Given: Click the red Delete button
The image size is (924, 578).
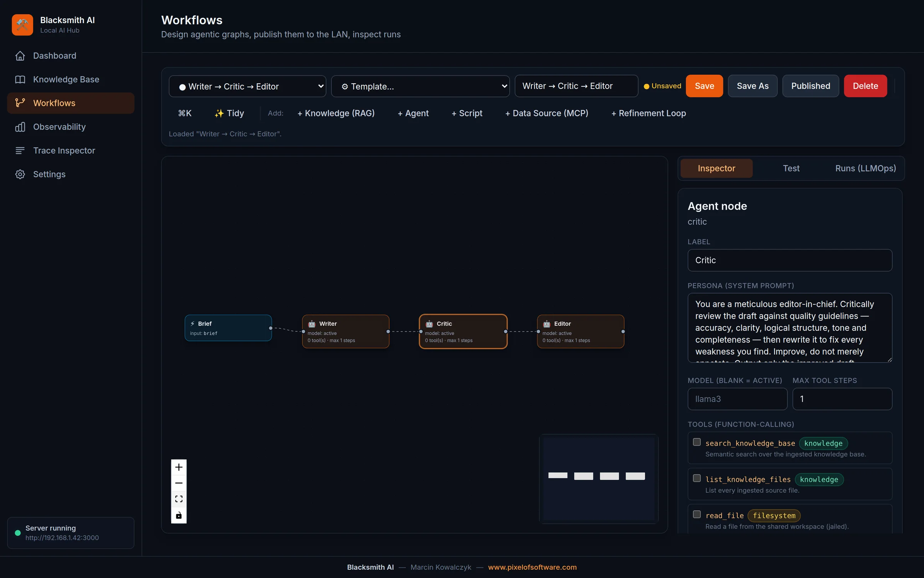Looking at the screenshot, I should [865, 86].
